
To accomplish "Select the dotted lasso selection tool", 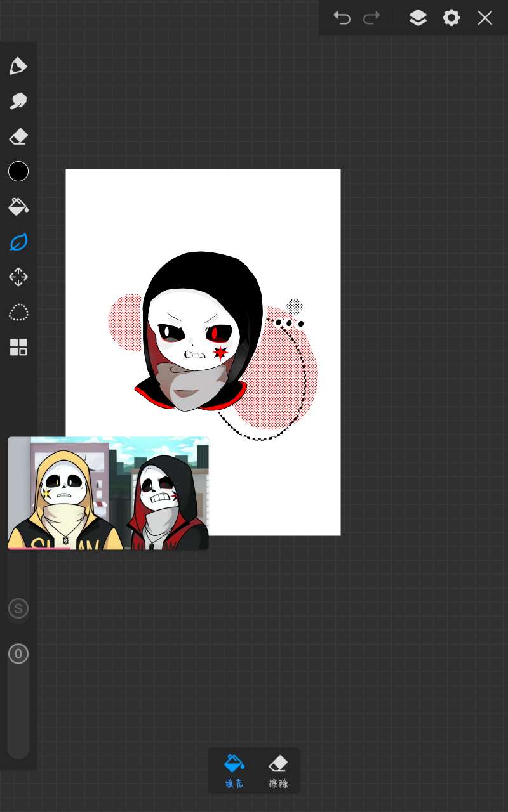I will tap(18, 312).
